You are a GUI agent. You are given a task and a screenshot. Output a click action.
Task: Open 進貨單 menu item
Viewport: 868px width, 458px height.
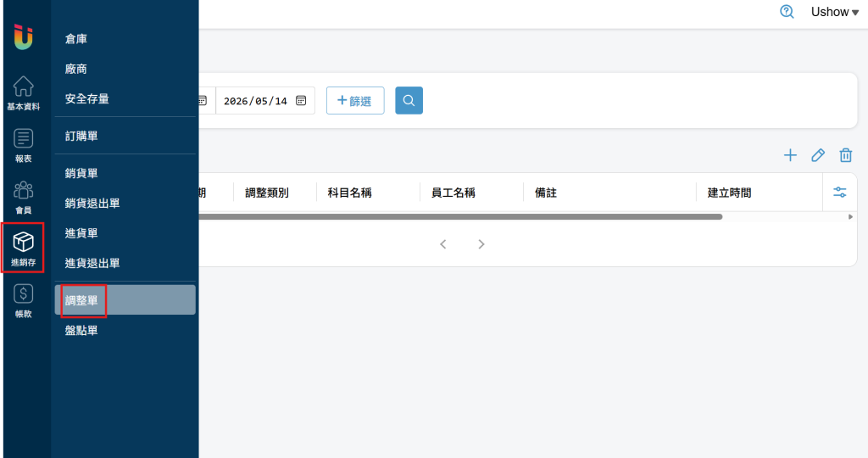pos(125,233)
